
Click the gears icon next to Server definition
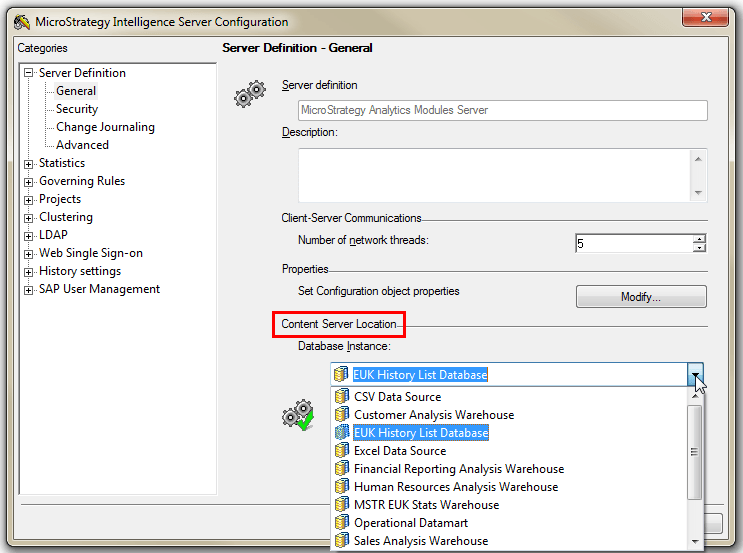(250, 93)
